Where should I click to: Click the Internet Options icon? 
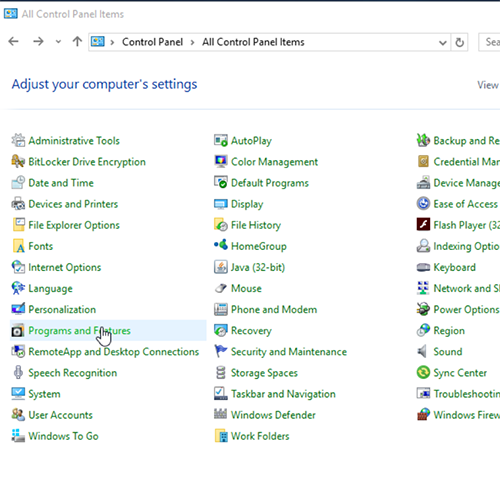pyautogui.click(x=18, y=267)
